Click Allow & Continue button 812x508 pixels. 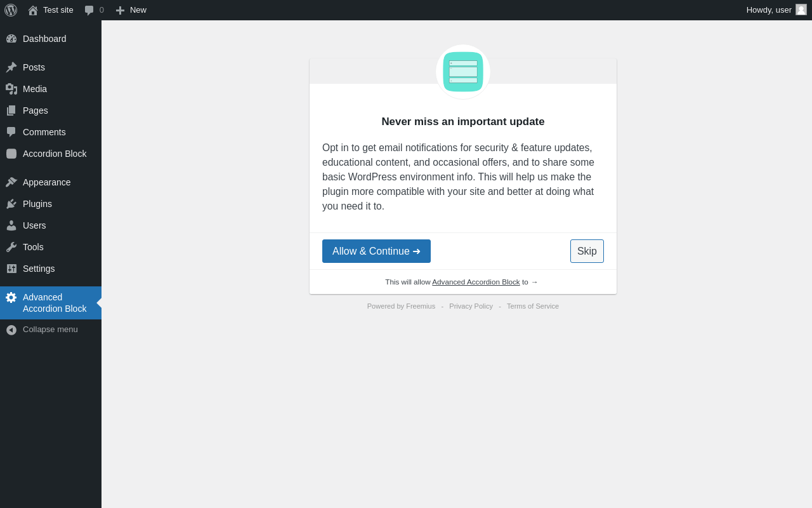click(x=376, y=251)
